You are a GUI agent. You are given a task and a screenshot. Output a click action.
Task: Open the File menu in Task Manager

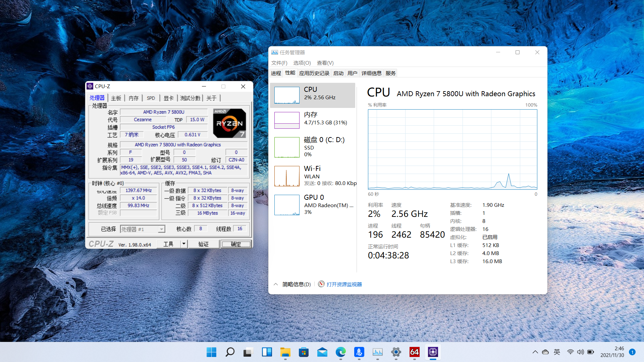[x=279, y=63]
